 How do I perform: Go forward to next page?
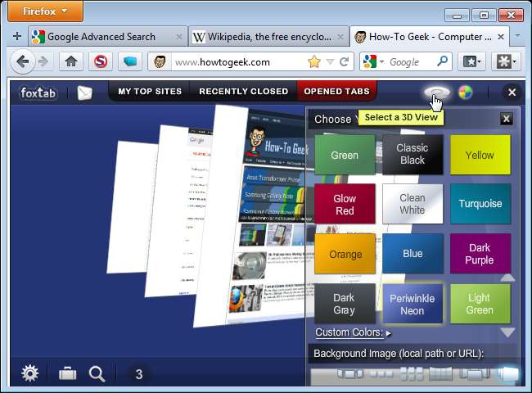click(x=43, y=61)
